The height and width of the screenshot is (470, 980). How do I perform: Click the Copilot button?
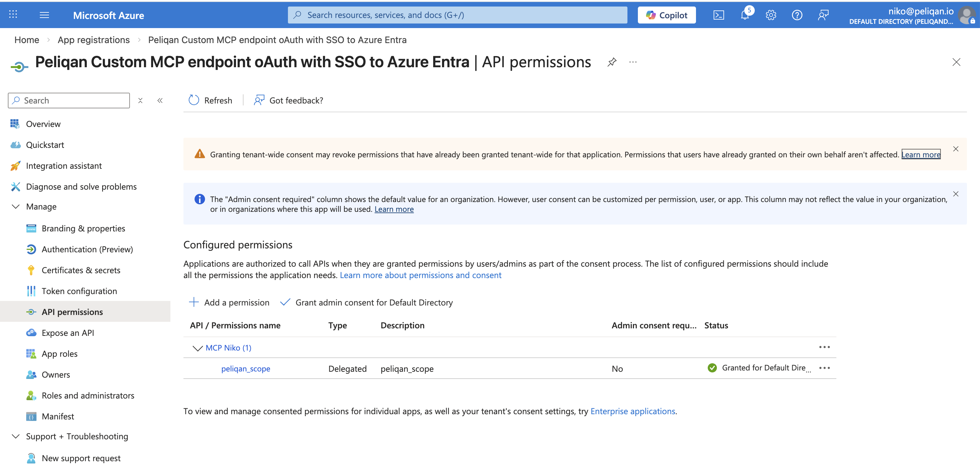667,15
